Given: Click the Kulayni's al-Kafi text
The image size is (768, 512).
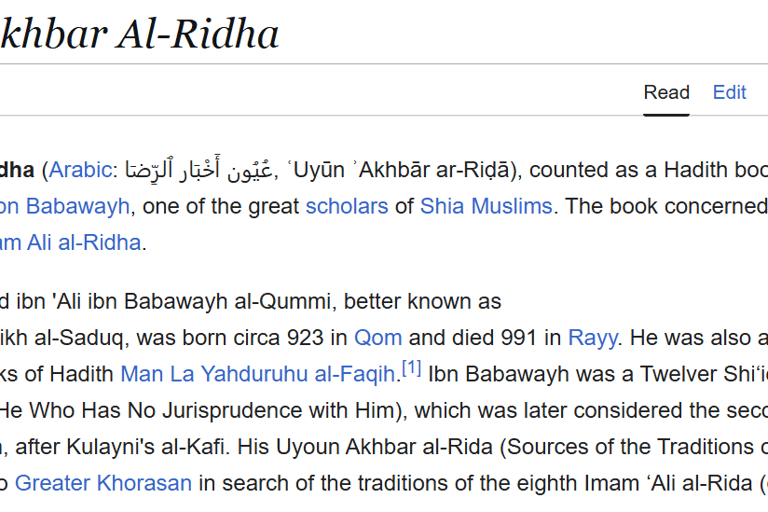Looking at the screenshot, I should coord(145,447).
